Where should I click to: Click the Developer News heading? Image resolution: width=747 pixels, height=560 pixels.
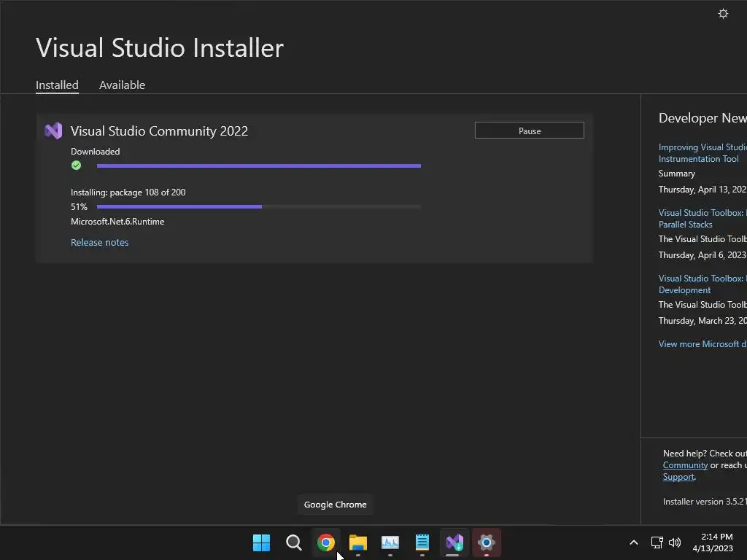(703, 118)
